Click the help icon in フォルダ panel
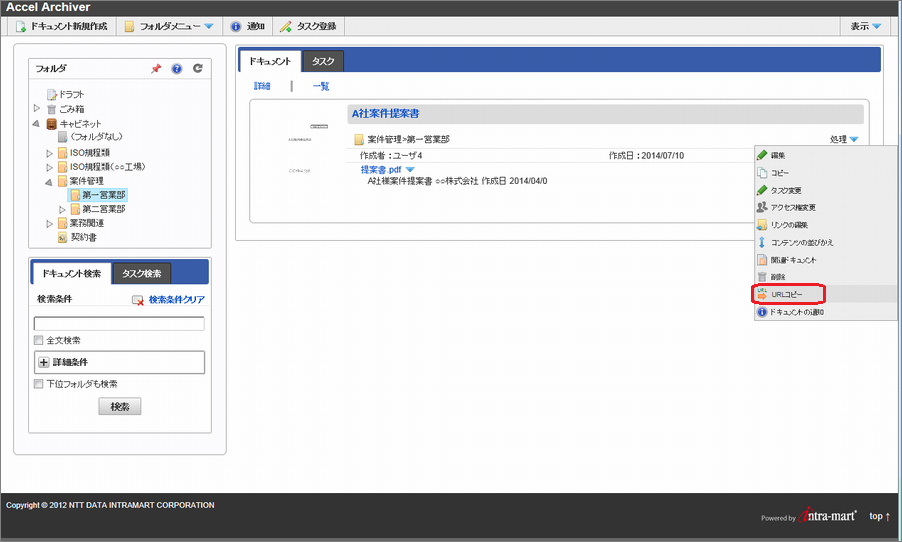Image resolution: width=902 pixels, height=542 pixels. 177,69
